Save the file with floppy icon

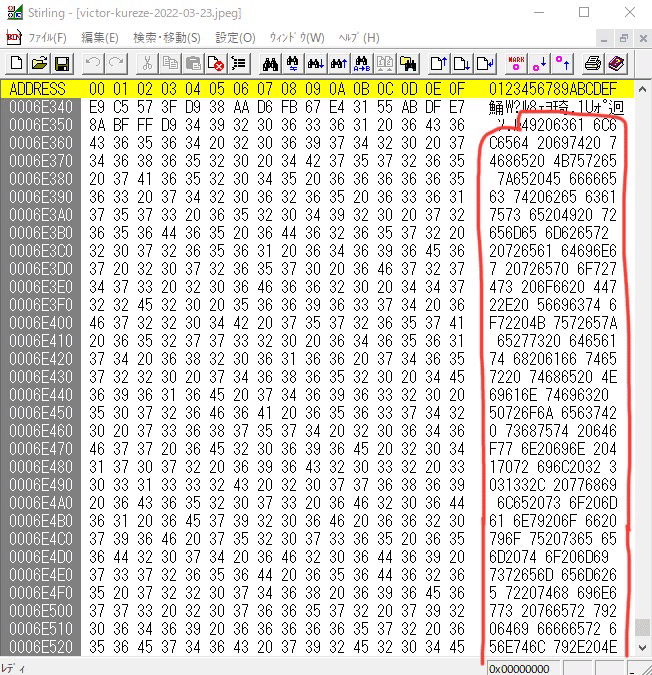[62, 64]
